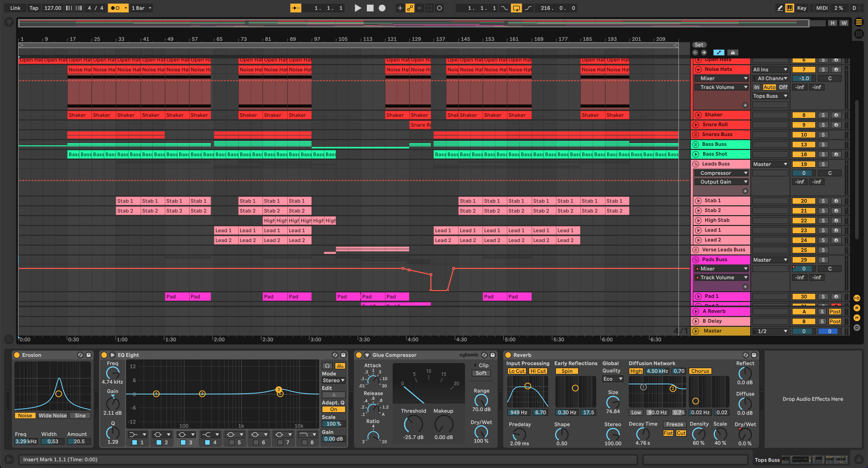Click the Follow playback arrow button

[296, 8]
